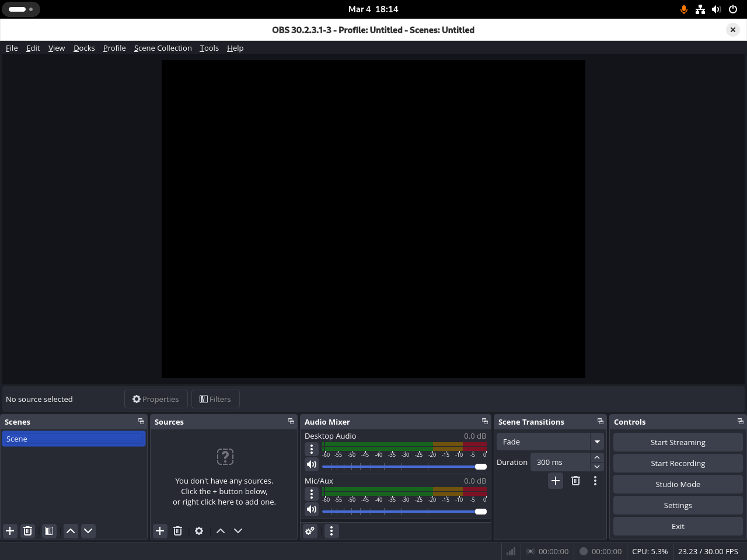Add a new scene with the plus icon
747x560 pixels.
(x=9, y=531)
